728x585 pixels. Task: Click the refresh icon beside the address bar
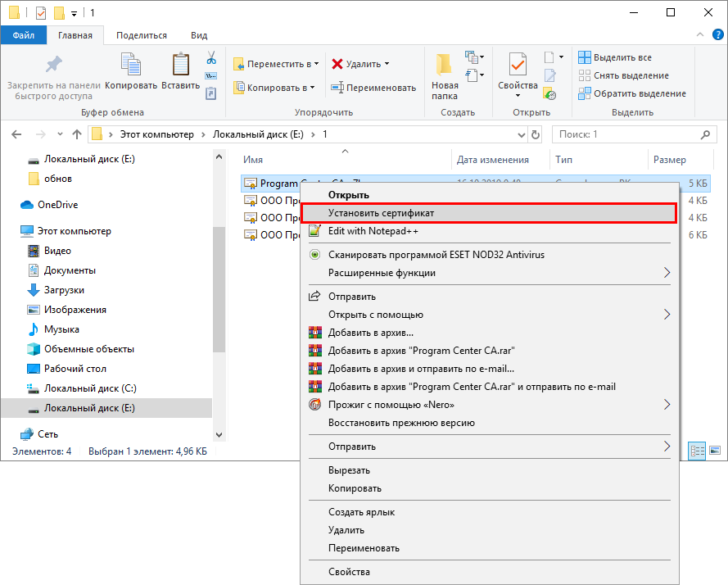(536, 134)
